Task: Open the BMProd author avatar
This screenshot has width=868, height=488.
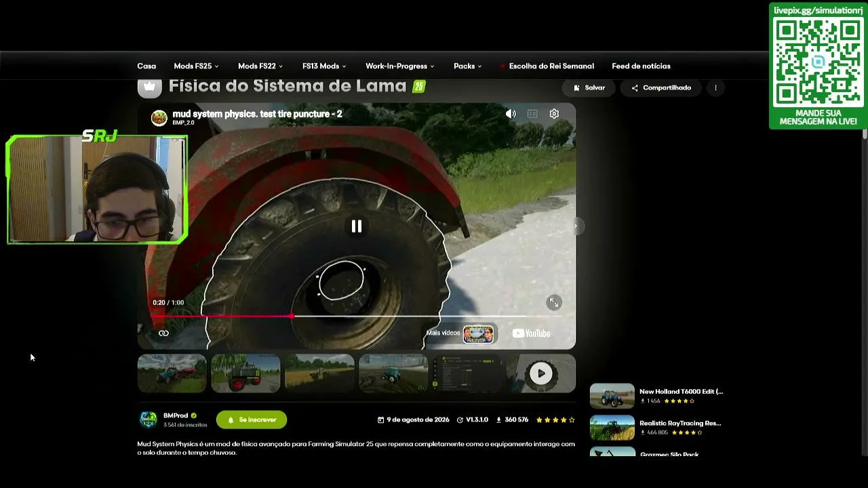Action: [149, 420]
